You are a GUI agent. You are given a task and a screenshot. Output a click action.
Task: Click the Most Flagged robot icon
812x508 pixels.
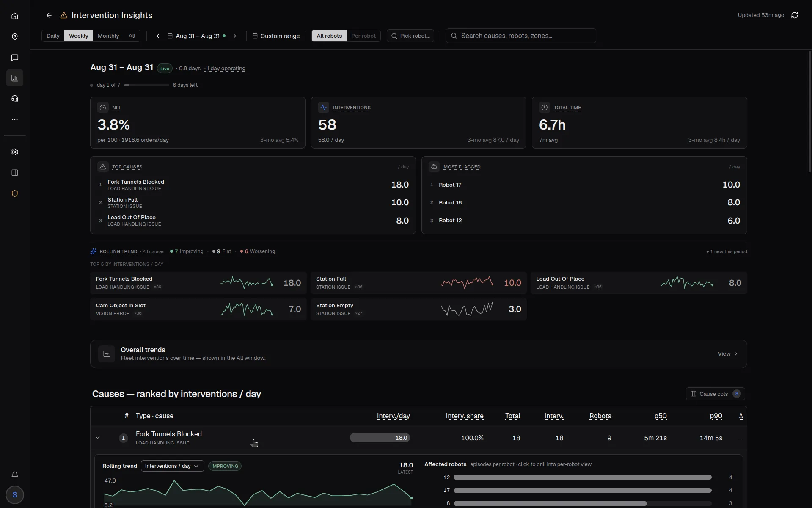tap(434, 167)
